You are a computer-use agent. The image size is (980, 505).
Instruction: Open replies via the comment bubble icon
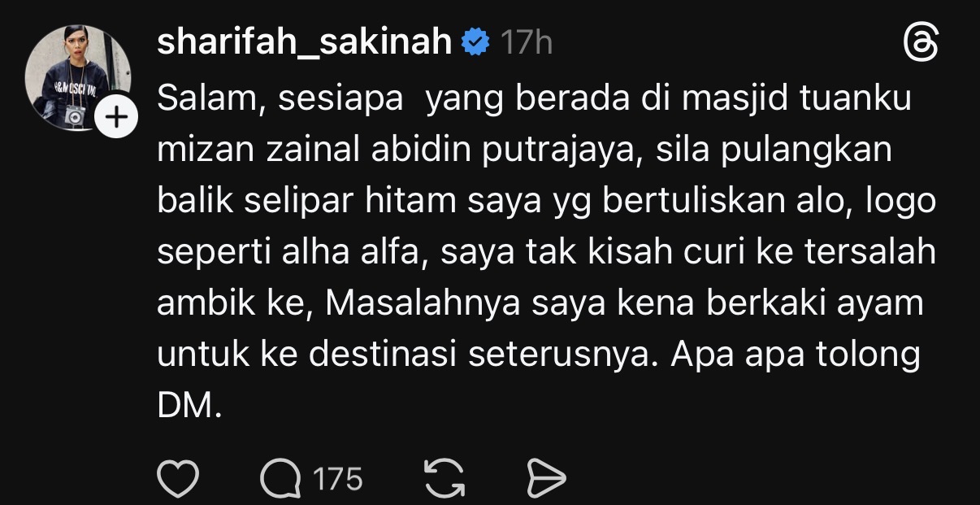point(280,478)
